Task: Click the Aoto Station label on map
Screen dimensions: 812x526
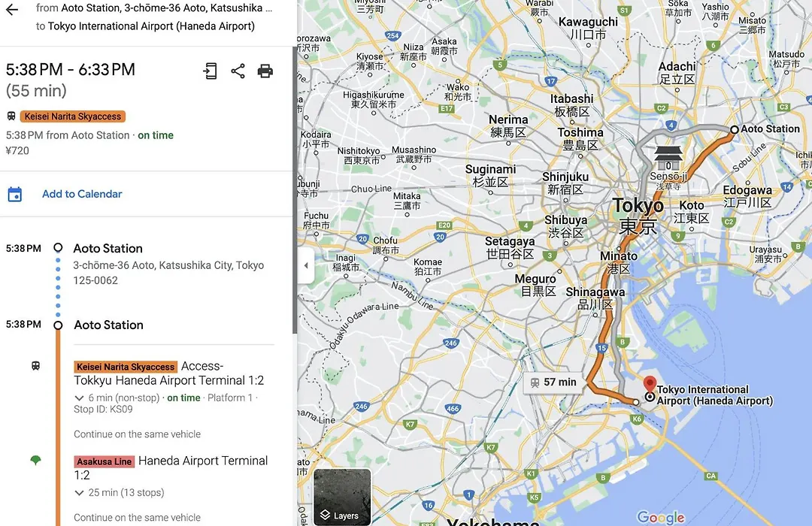Action: click(770, 129)
